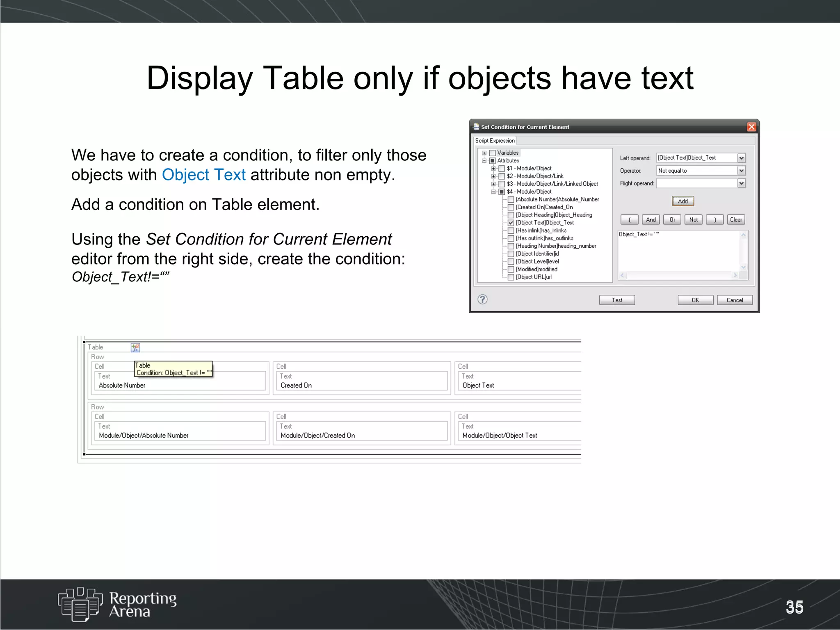Check Object Level checkbox
Image resolution: width=840 pixels, height=630 pixels.
coord(511,262)
